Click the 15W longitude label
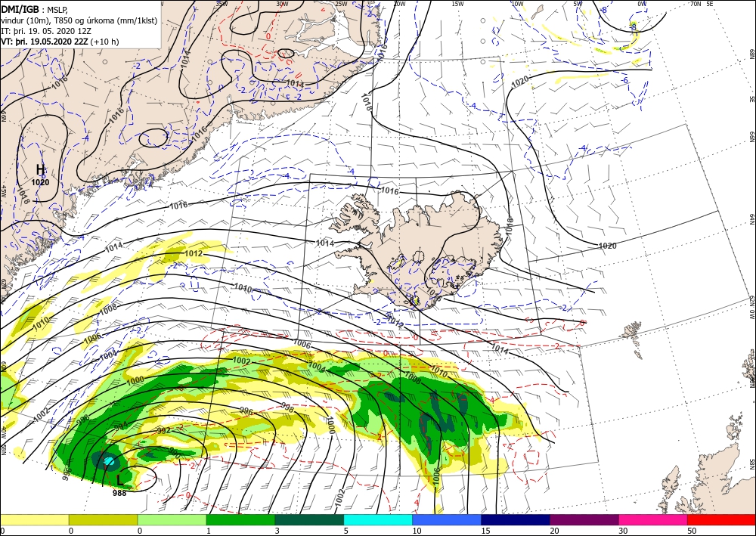This screenshot has width=756, height=536. click(457, 3)
